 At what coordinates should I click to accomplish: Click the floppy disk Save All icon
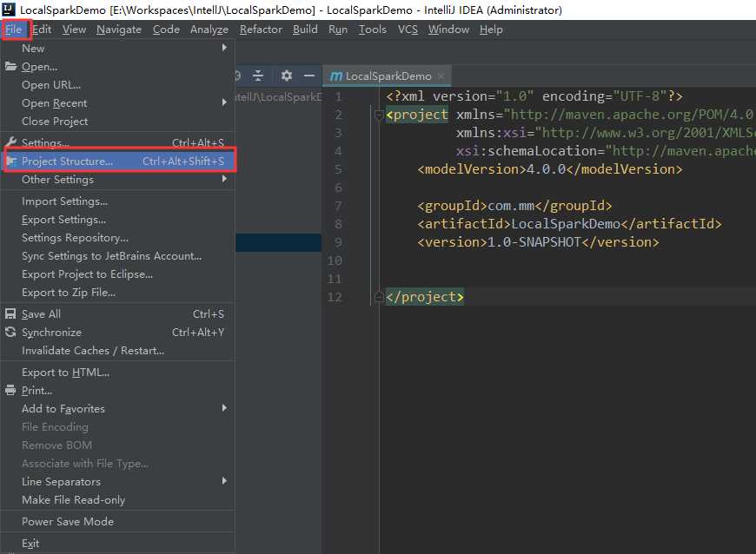tap(10, 314)
